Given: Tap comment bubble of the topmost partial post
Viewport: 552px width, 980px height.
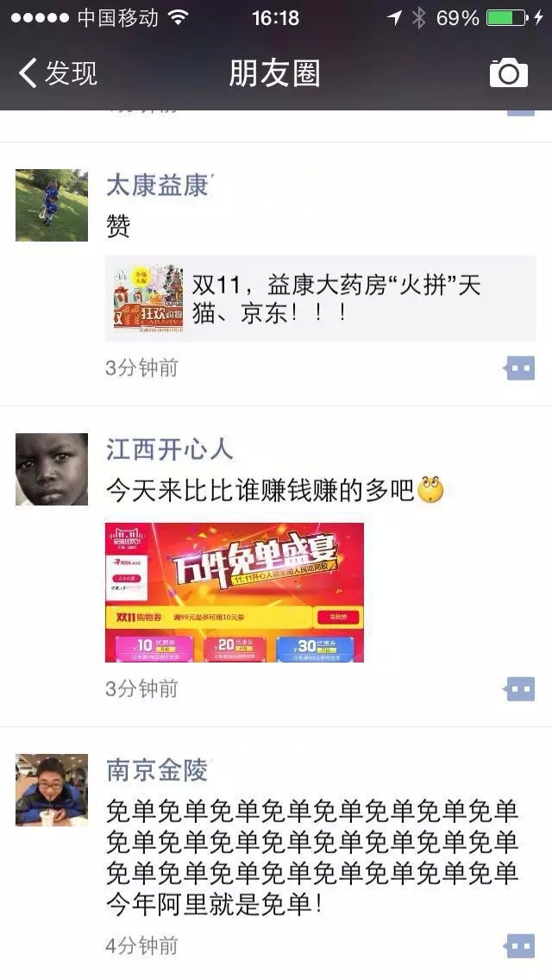Looking at the screenshot, I should (521, 113).
